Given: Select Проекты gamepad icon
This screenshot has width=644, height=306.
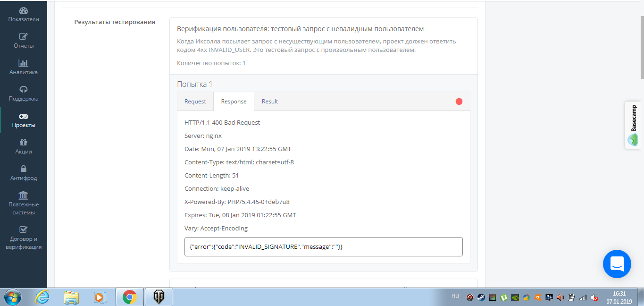Looking at the screenshot, I should coord(24,116).
